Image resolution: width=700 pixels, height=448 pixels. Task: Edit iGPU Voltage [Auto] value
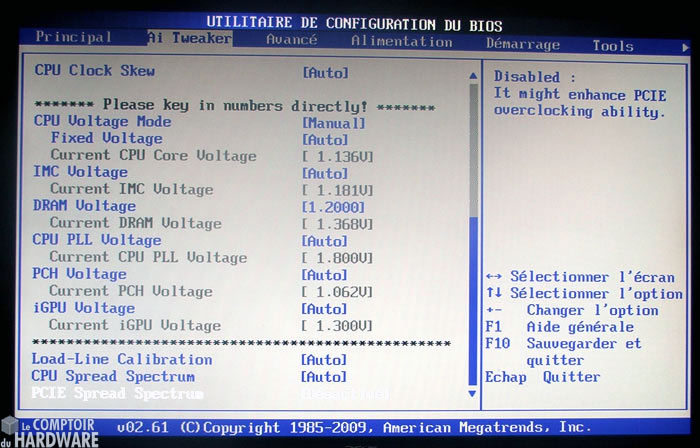(x=324, y=309)
